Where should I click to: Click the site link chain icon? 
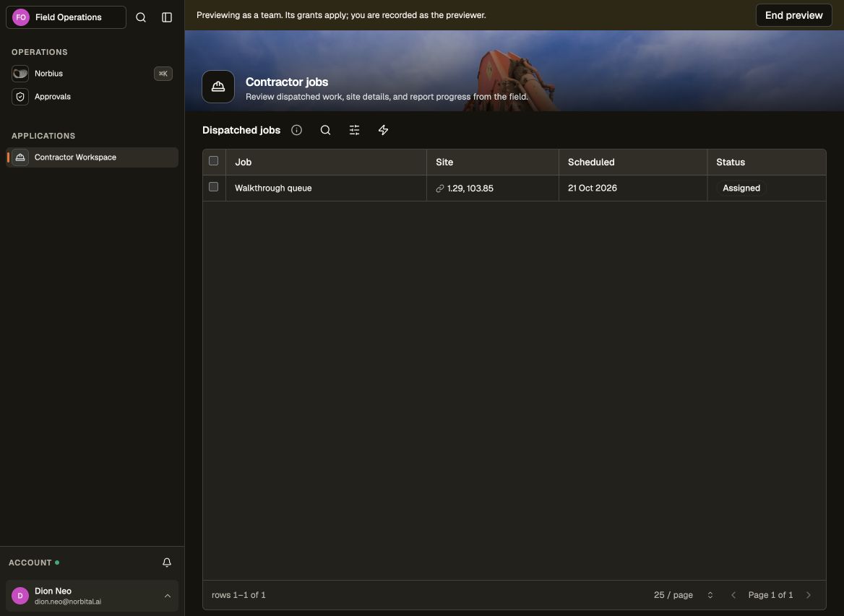pyautogui.click(x=440, y=188)
